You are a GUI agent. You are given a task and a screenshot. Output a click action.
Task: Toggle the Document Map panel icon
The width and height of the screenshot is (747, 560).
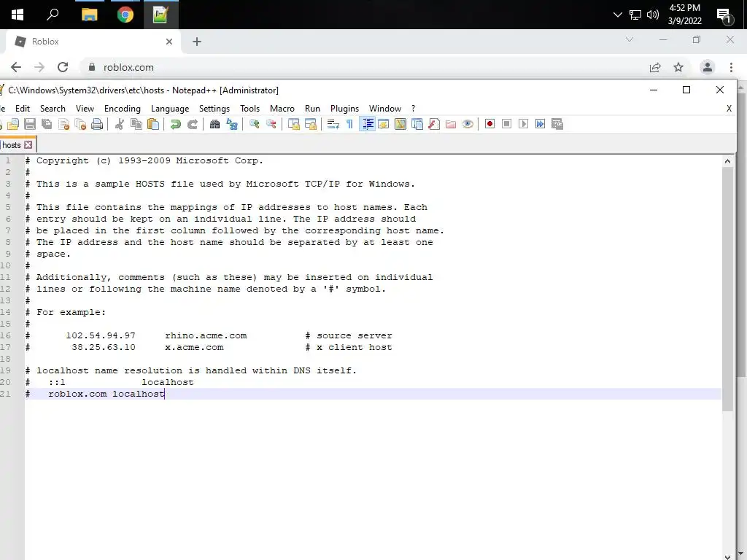pos(400,124)
